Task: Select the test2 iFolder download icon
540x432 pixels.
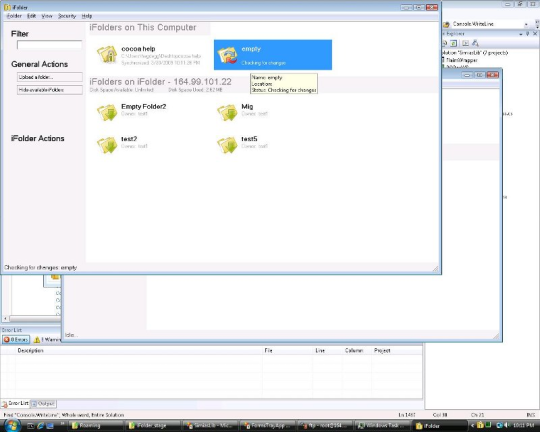Action: 107,145
